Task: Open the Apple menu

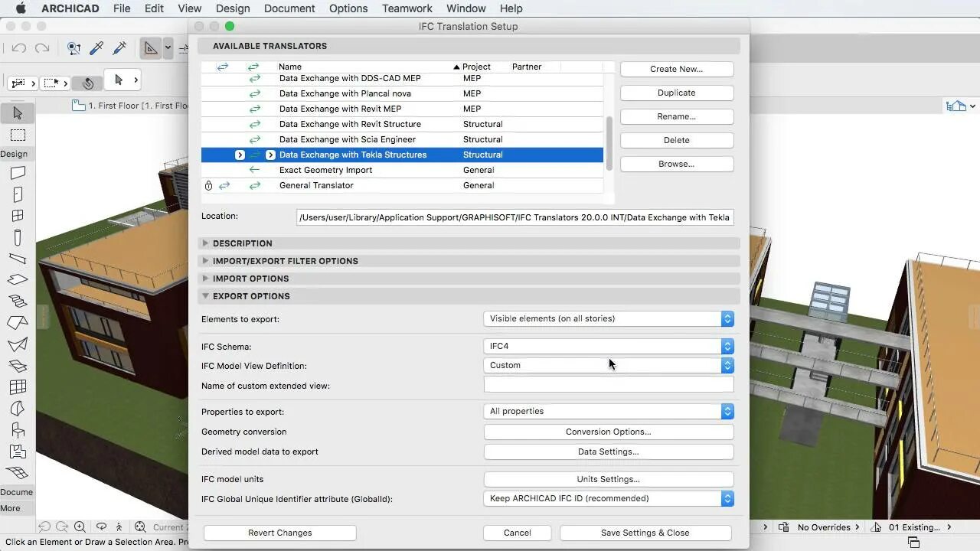Action: (21, 8)
